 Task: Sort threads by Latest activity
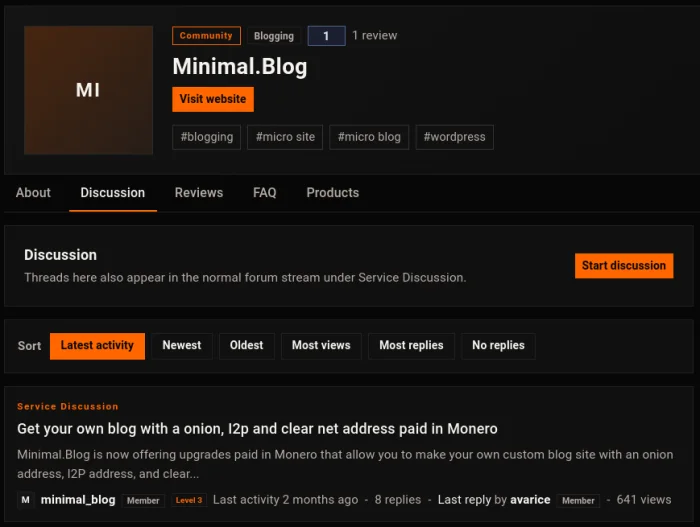[97, 346]
